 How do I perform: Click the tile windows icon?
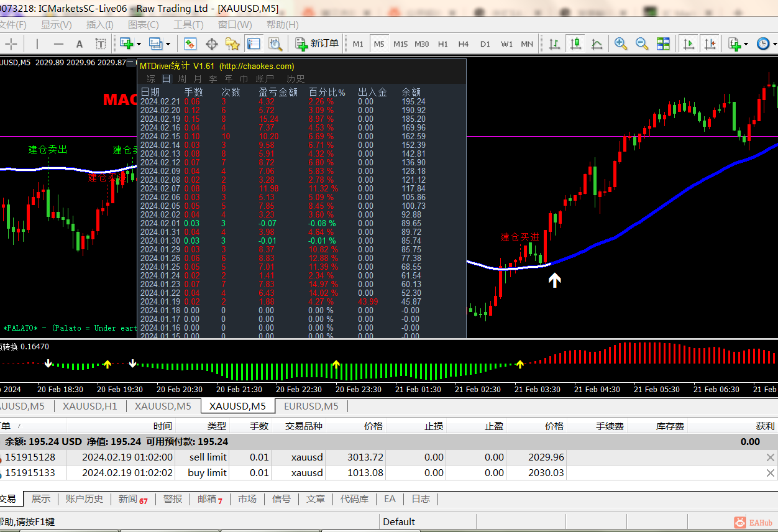coord(663,44)
